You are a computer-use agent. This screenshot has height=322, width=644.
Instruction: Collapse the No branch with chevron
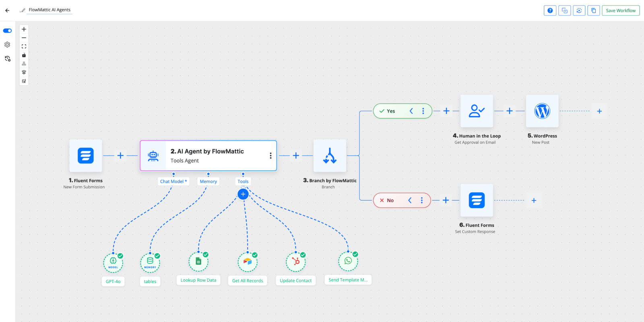tap(410, 200)
